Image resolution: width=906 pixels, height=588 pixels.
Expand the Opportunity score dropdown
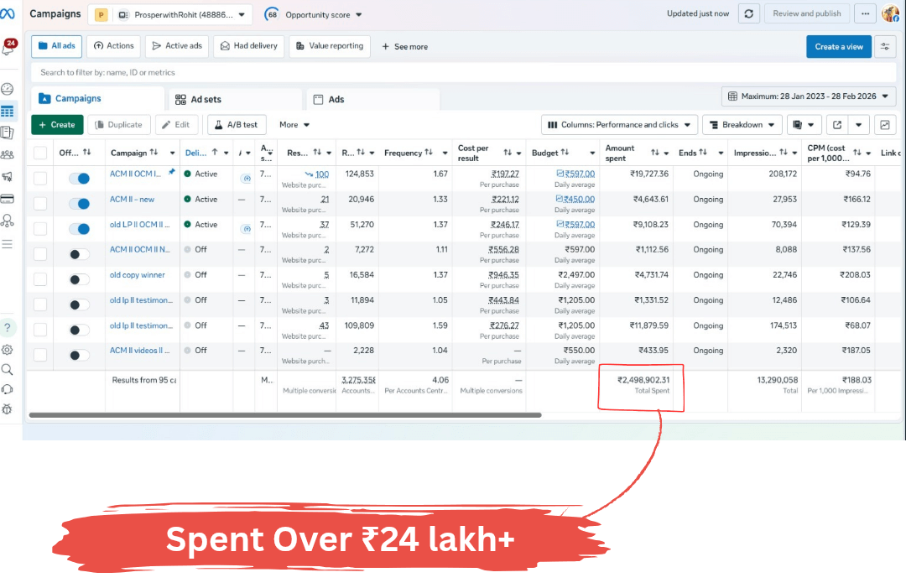click(313, 14)
